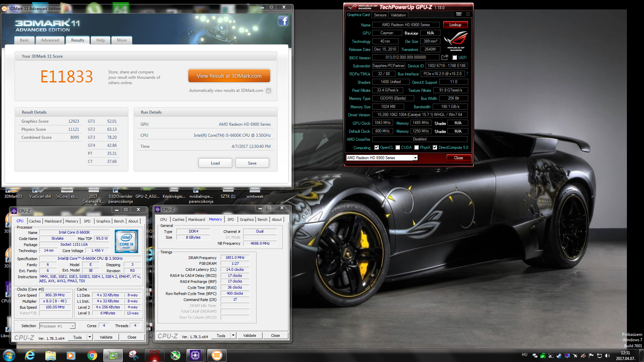This screenshot has height=362, width=644.
Task: Click the Save button in Run Details
Action: (x=252, y=163)
